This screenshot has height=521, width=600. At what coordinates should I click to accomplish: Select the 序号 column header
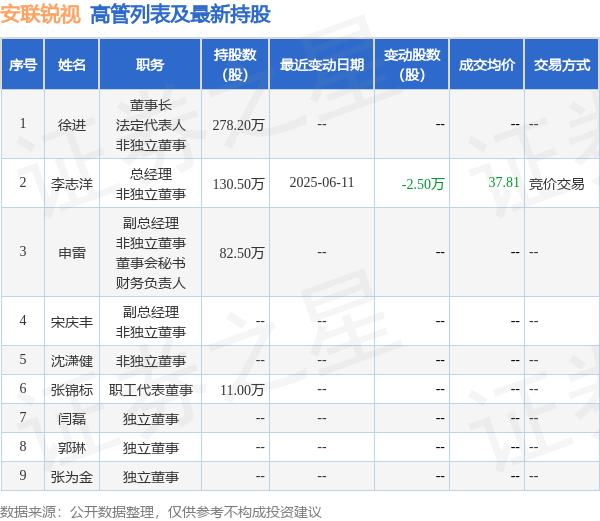click(x=23, y=65)
